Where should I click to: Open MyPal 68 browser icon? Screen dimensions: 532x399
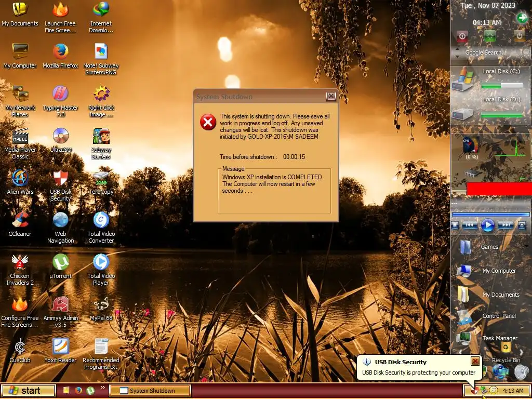[101, 308]
